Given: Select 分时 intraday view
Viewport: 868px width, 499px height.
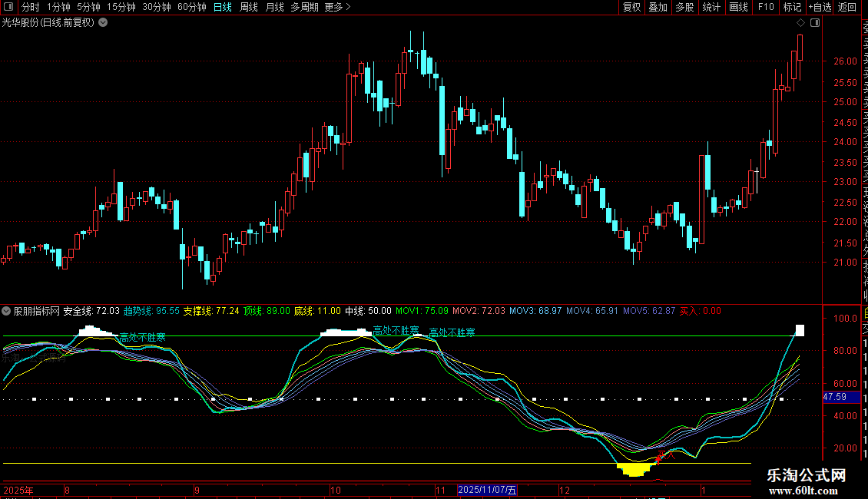Looking at the screenshot, I should tap(30, 8).
